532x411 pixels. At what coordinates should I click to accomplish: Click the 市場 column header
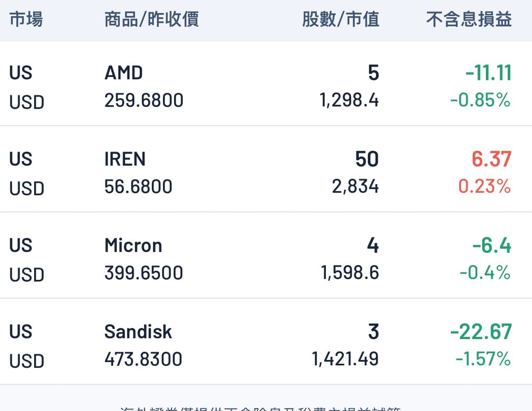pos(26,19)
